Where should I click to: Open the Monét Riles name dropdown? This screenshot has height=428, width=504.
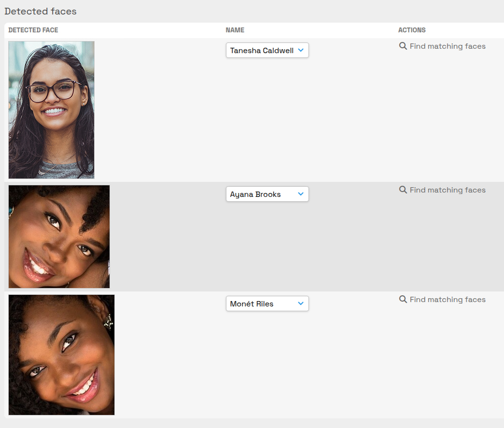[267, 304]
